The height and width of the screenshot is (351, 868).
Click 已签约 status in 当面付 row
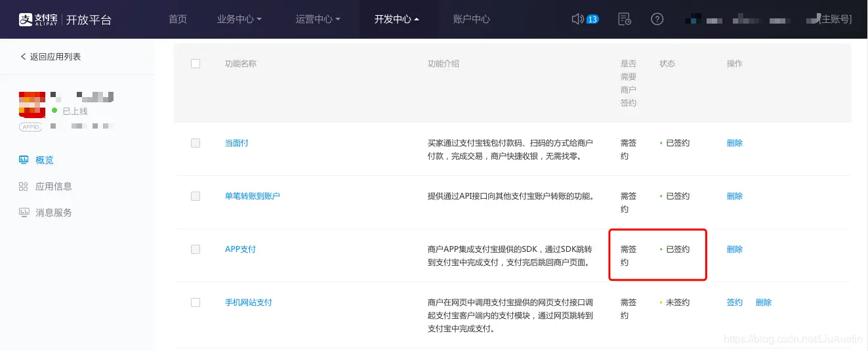pos(678,143)
